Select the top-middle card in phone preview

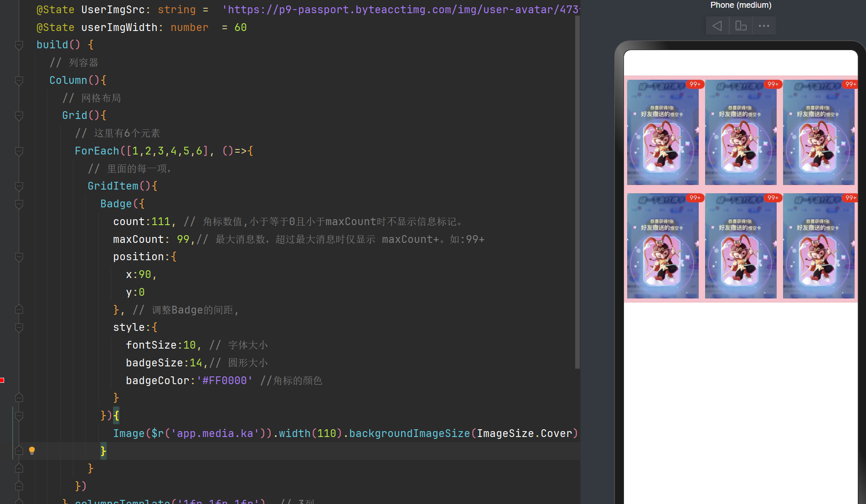tap(741, 133)
